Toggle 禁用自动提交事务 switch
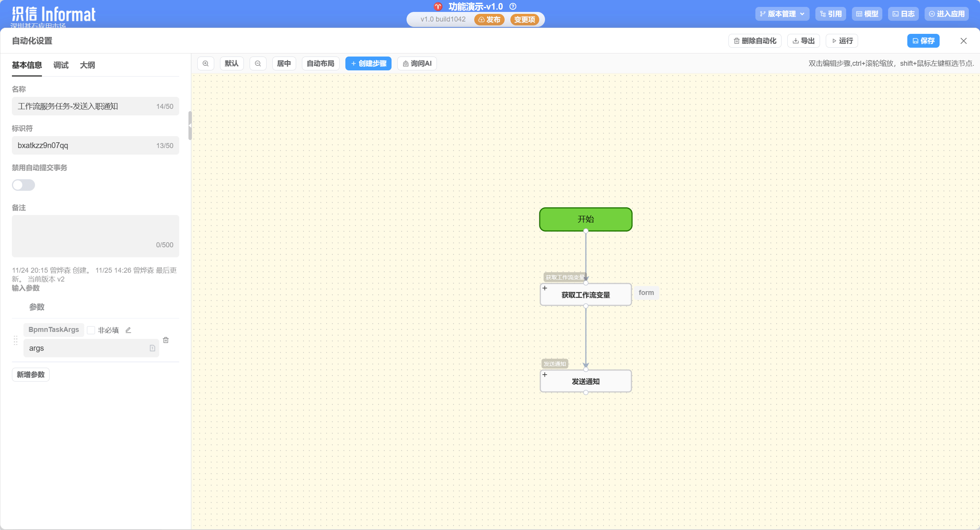The height and width of the screenshot is (530, 980). pyautogui.click(x=23, y=185)
